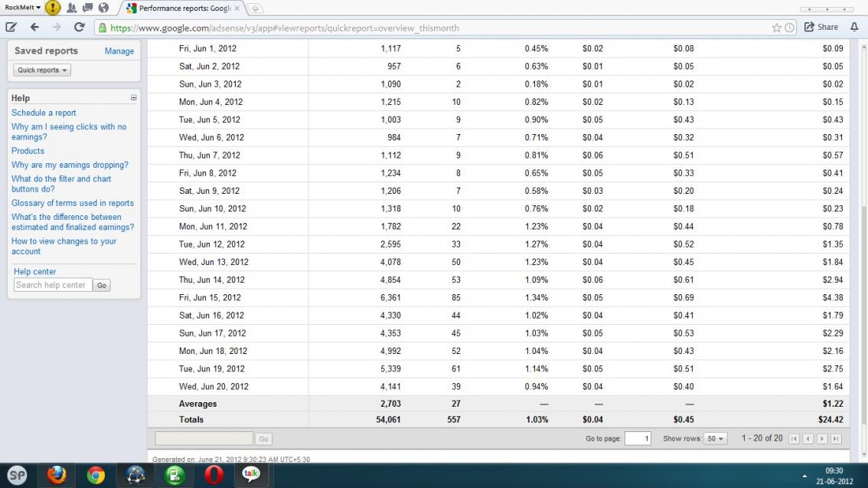The height and width of the screenshot is (488, 868).
Task: Open Google Talk from the taskbar
Action: coord(251,475)
